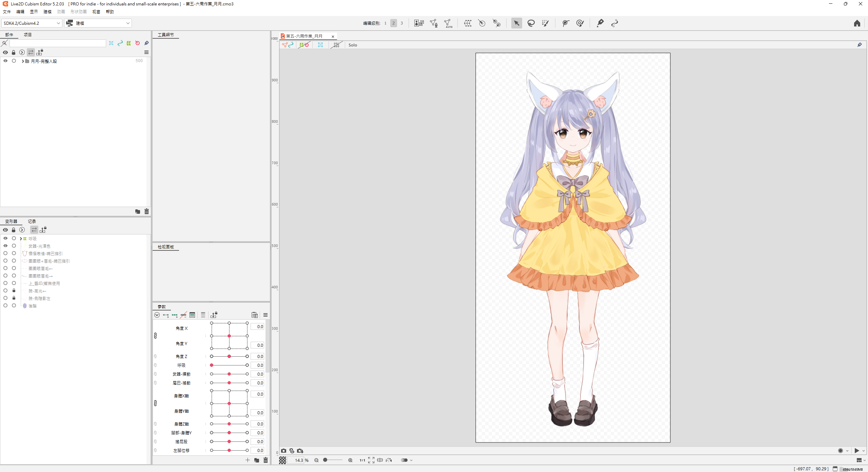Show the 懊惱表情-嘴巴指引 row
Screen dimensions: 868x472
click(x=5, y=253)
